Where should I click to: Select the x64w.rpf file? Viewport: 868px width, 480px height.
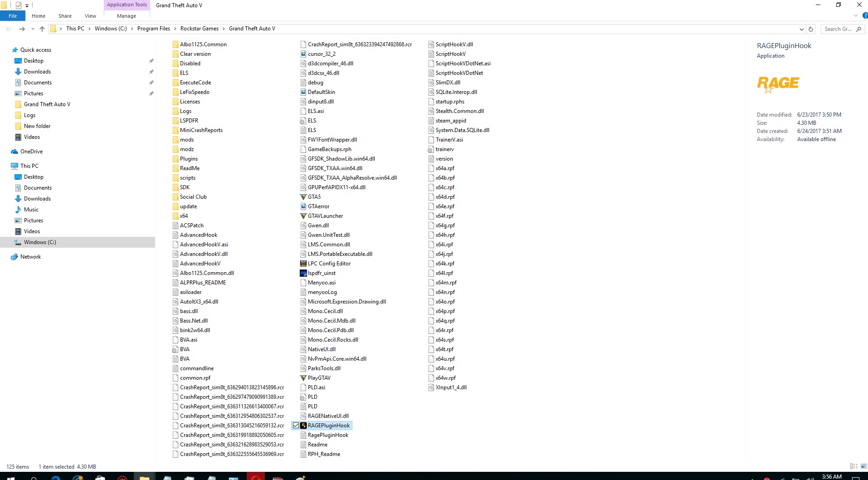click(442, 378)
